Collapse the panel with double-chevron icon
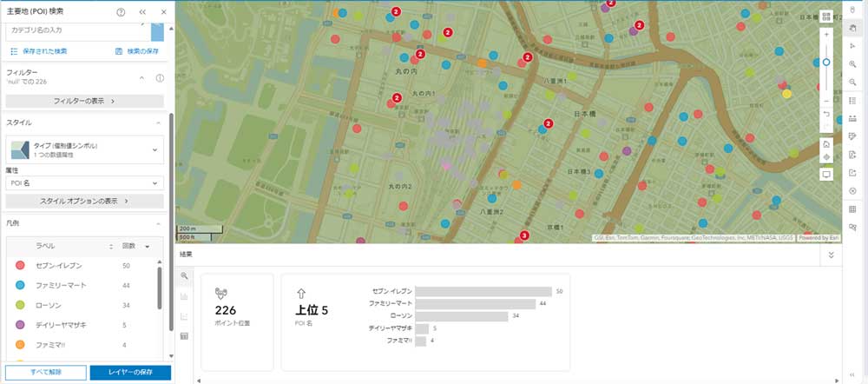 [142, 12]
